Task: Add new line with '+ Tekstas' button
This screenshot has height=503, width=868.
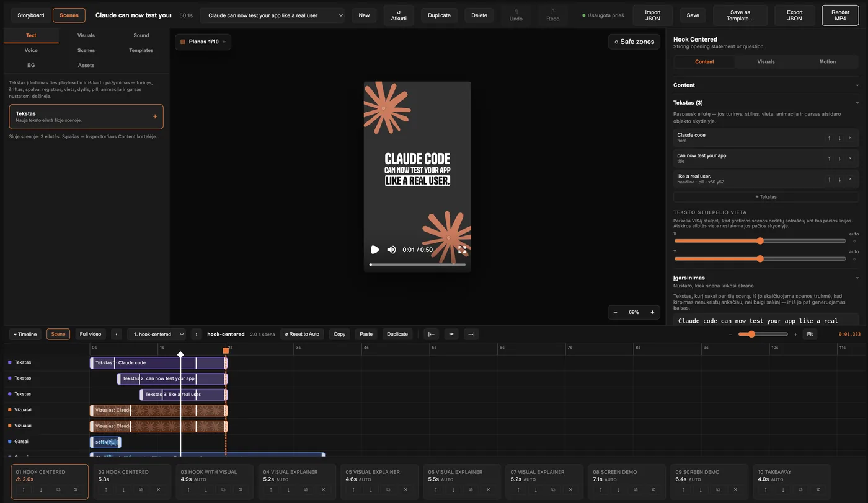Action: click(x=766, y=196)
